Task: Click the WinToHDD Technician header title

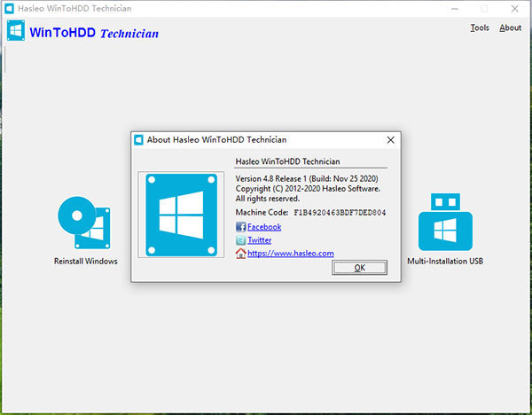Action: (x=94, y=33)
